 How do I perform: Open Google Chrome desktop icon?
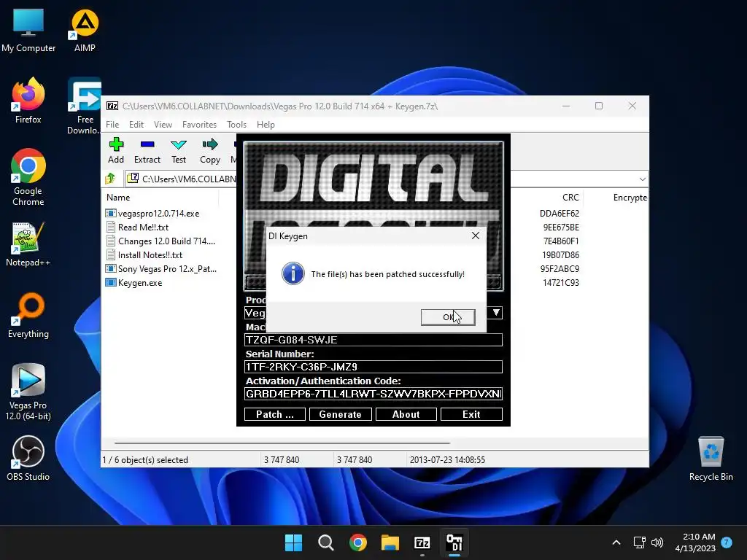click(28, 177)
